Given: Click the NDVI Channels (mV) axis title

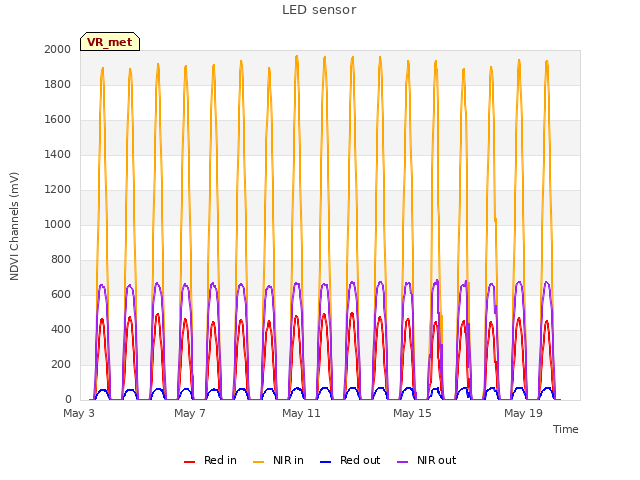Looking at the screenshot, I should pyautogui.click(x=14, y=226).
